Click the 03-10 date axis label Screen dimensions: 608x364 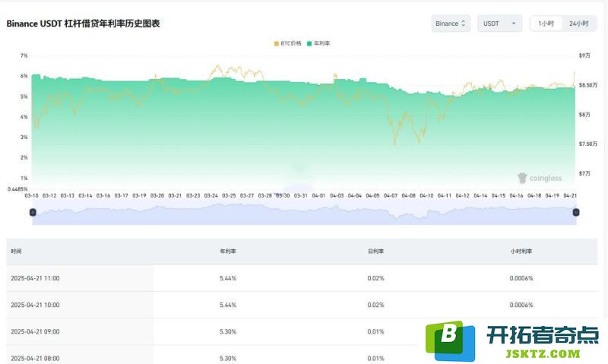tap(31, 196)
